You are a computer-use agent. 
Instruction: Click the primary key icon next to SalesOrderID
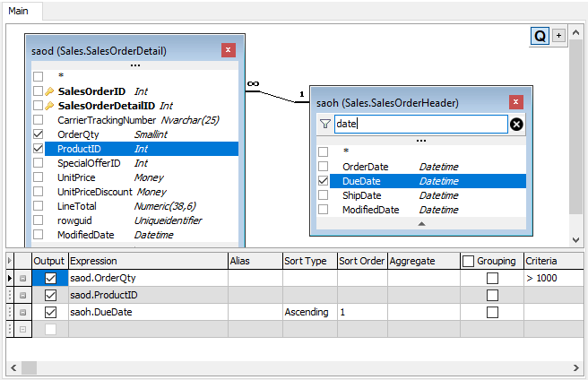point(49,91)
